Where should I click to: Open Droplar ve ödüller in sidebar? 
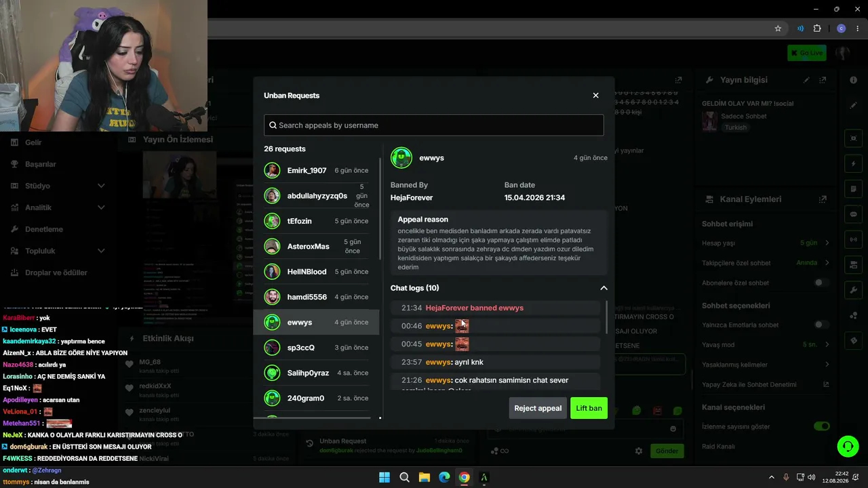(58, 272)
